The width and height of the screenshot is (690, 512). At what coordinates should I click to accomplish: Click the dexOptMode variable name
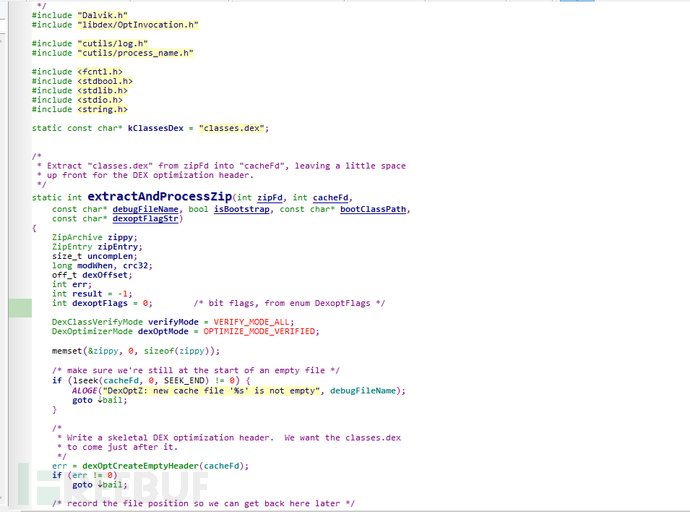[x=163, y=331]
